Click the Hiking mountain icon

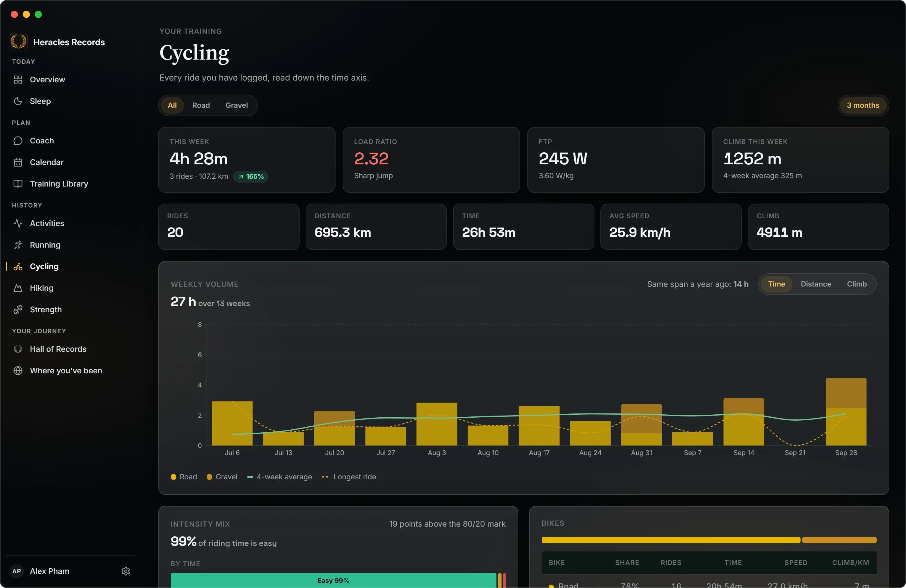(x=18, y=288)
